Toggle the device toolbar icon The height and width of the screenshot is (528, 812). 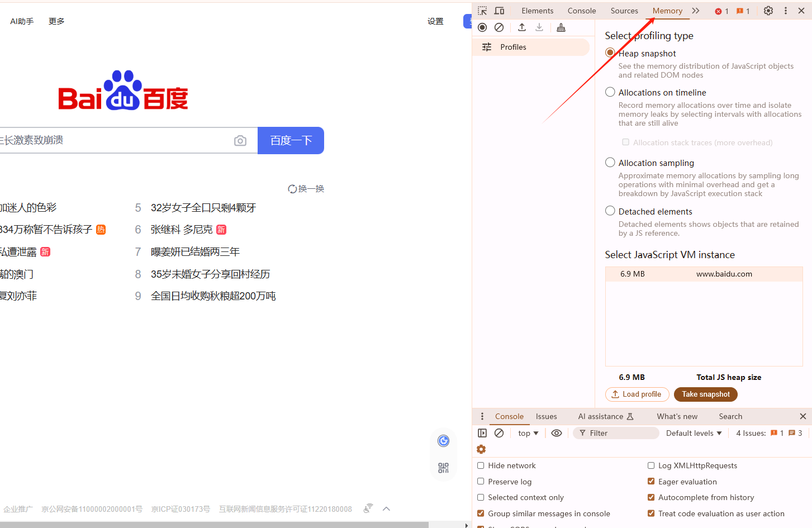(499, 11)
